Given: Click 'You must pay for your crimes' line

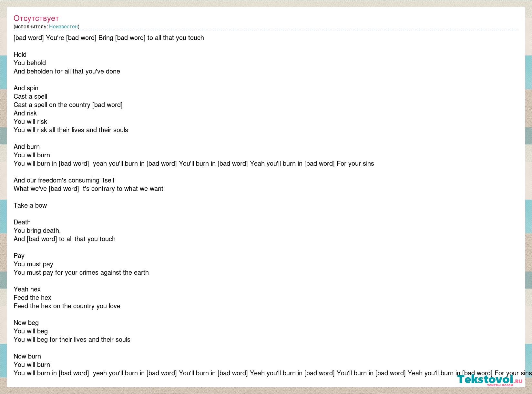Looking at the screenshot, I should [81, 272].
